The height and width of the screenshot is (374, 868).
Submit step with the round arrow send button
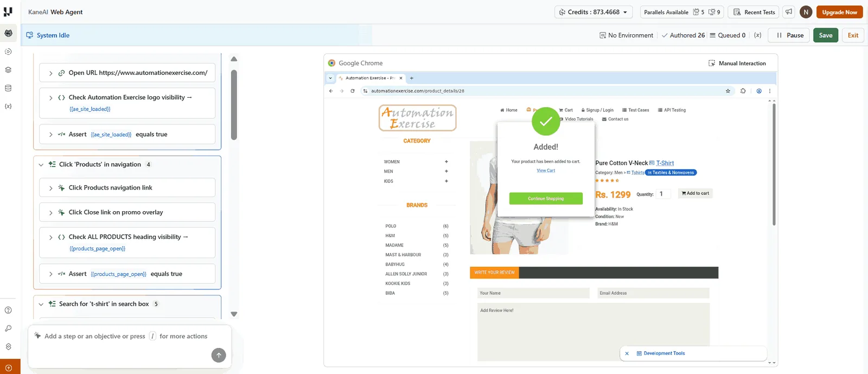click(219, 355)
